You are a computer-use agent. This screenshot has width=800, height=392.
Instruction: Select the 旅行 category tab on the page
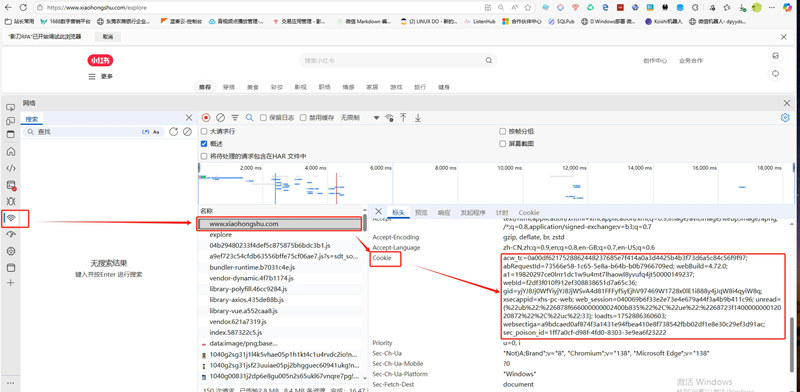pos(420,87)
